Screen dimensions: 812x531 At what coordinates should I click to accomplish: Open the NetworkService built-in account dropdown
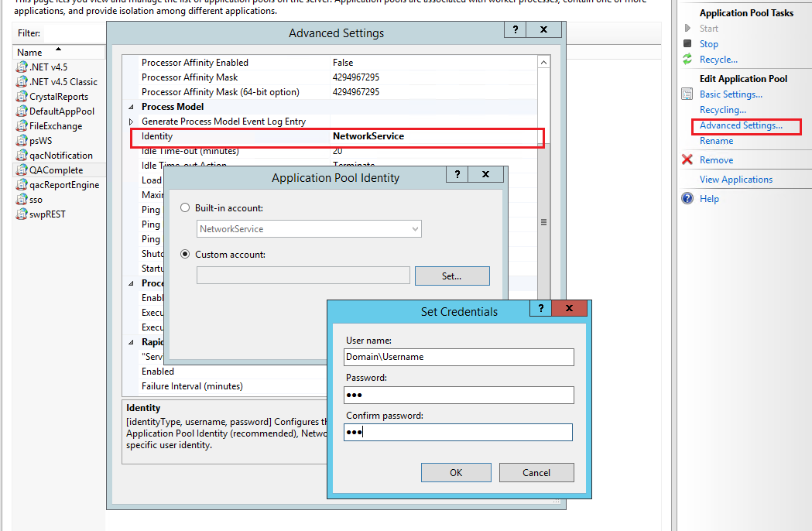tap(416, 228)
